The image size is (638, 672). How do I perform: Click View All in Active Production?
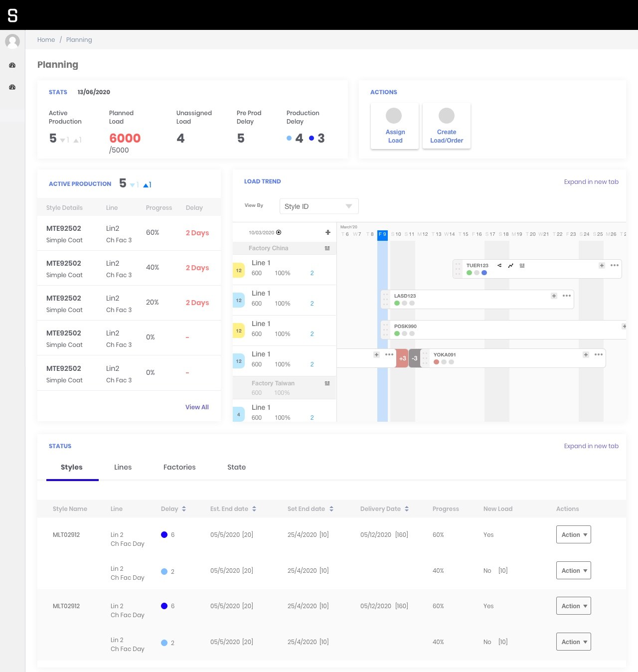197,407
